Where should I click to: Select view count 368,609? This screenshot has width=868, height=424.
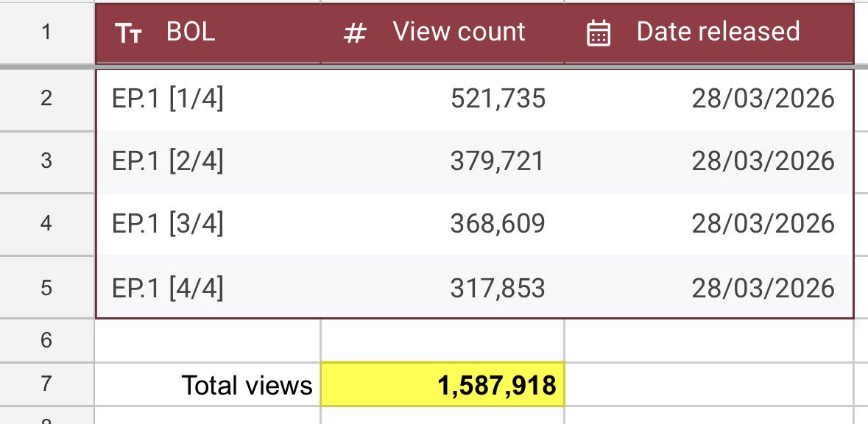click(x=442, y=225)
